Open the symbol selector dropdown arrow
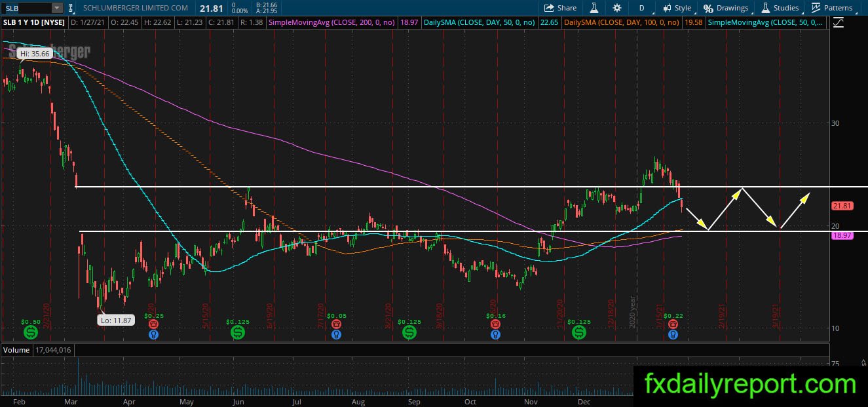 56,8
